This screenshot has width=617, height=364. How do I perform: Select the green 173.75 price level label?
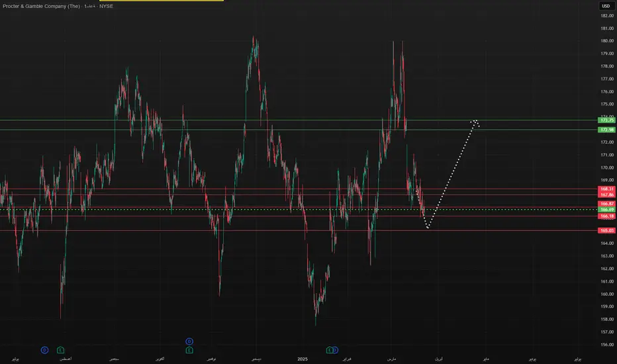[x=607, y=120]
